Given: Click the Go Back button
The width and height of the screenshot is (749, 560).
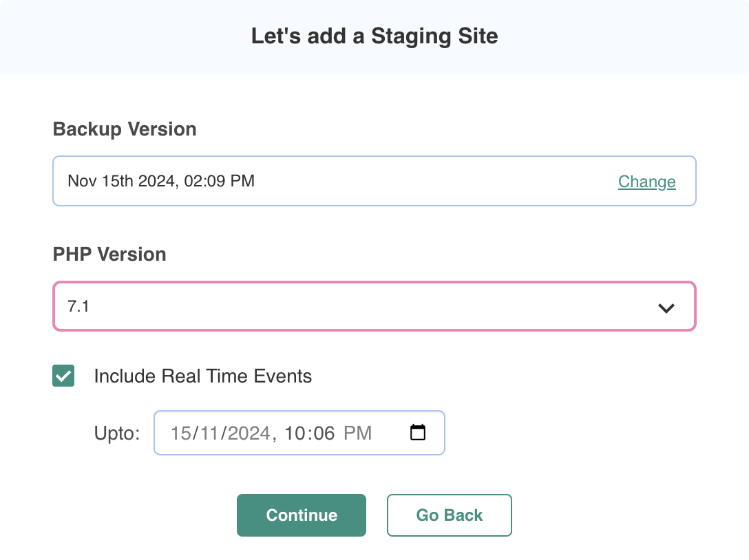Looking at the screenshot, I should click(449, 515).
